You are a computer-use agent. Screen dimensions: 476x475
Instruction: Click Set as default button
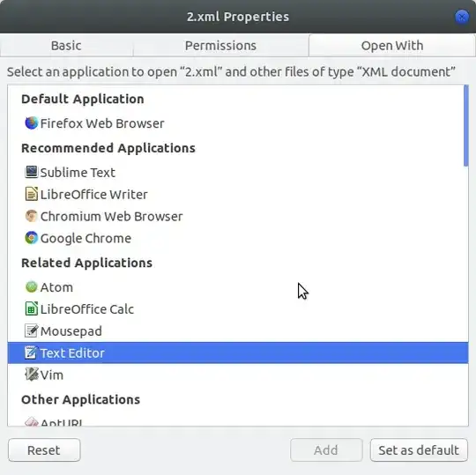[x=419, y=449]
